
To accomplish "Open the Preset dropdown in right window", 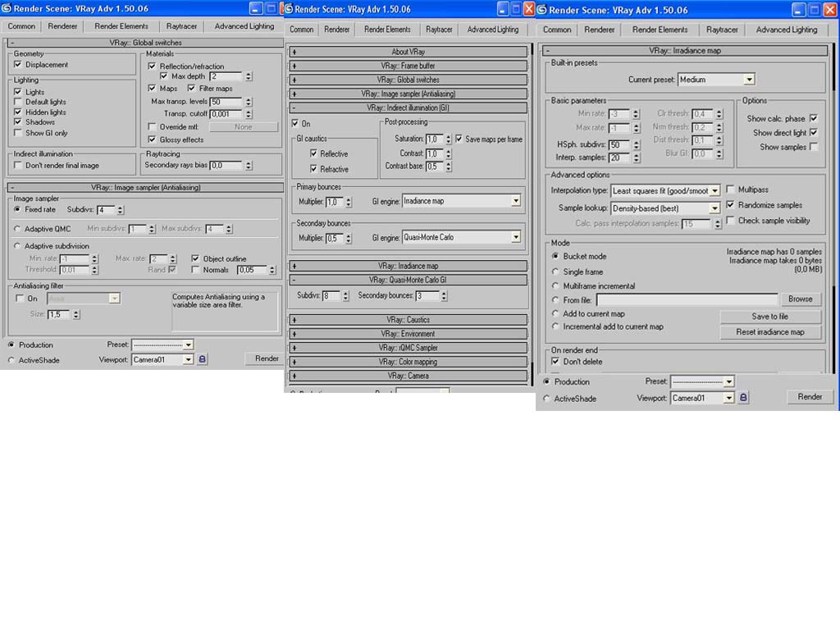I will click(x=728, y=381).
